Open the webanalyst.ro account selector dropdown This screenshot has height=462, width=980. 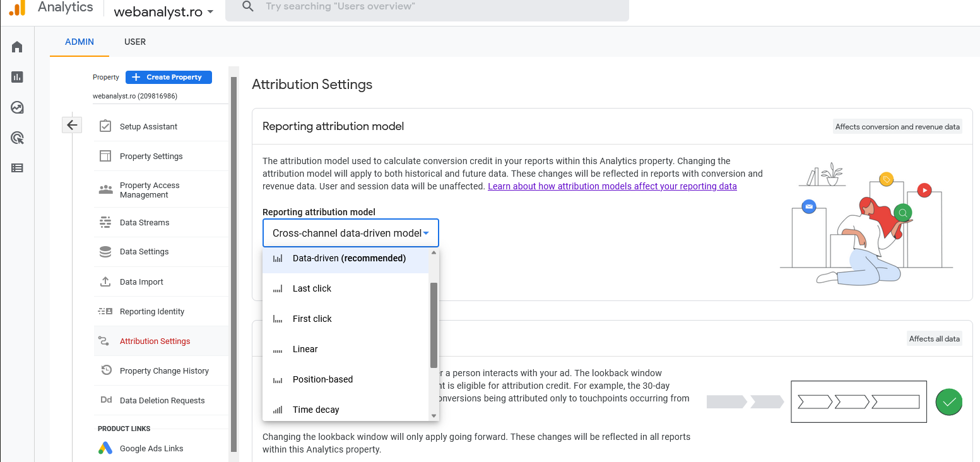click(x=163, y=11)
